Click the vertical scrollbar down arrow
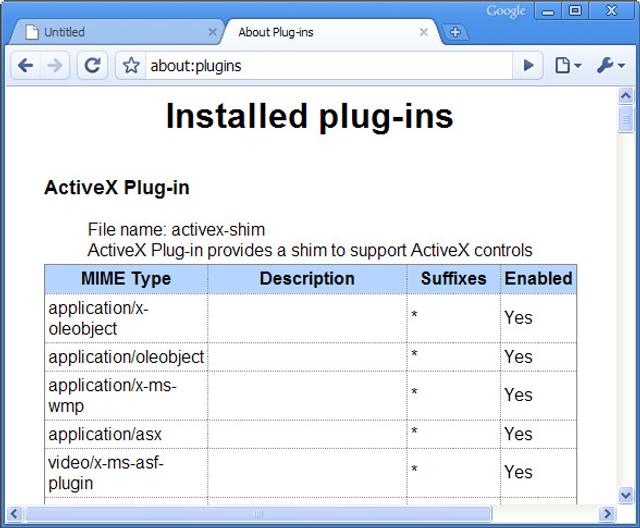 point(626,495)
